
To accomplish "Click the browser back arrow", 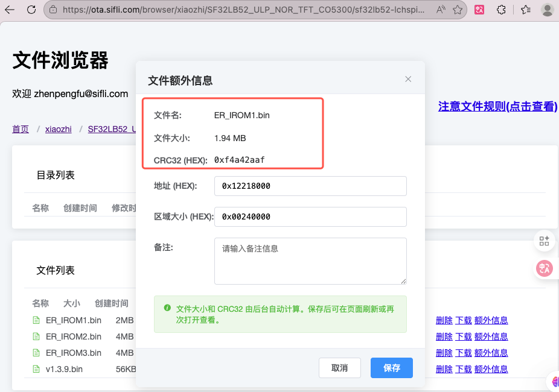I will pos(10,10).
